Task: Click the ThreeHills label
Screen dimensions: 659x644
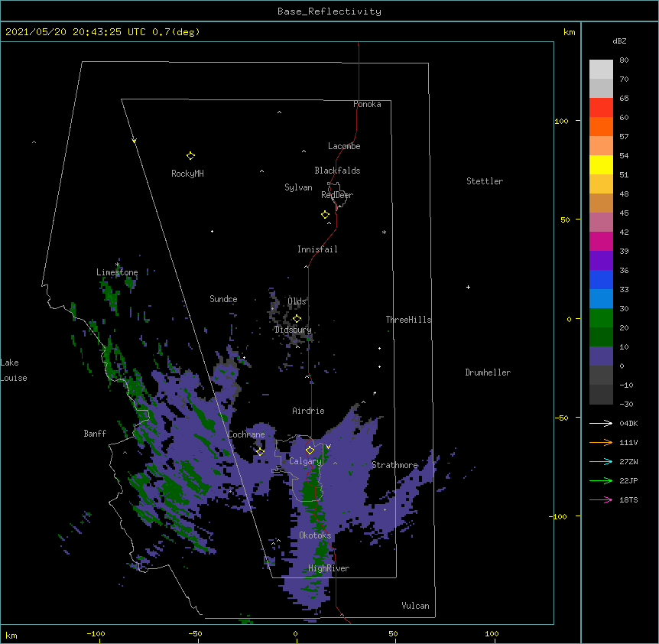Action: (408, 320)
